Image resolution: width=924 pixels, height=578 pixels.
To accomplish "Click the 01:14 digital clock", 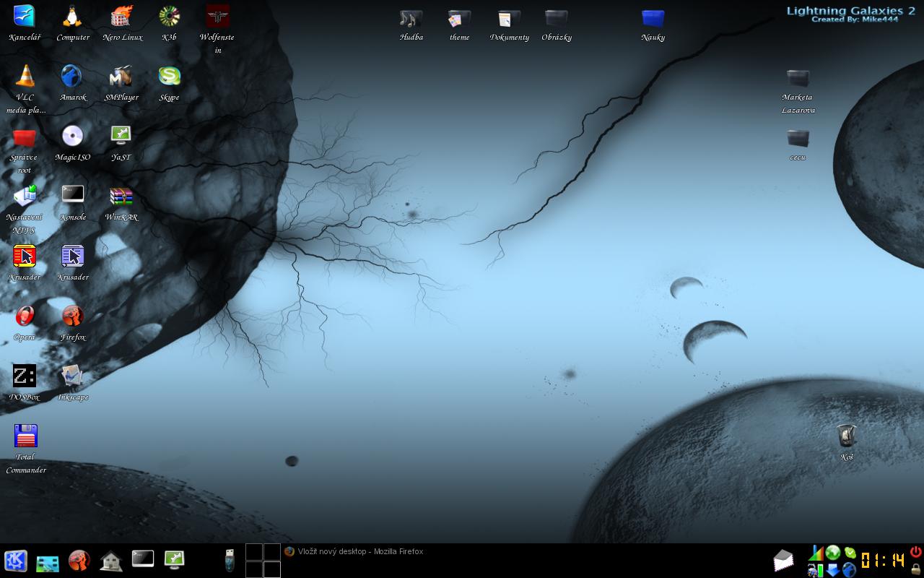I will (883, 561).
